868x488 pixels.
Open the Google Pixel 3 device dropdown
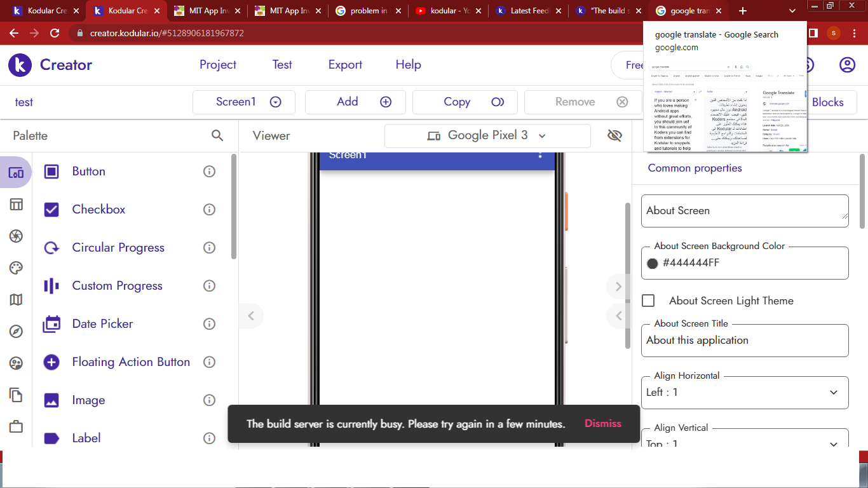coord(487,135)
